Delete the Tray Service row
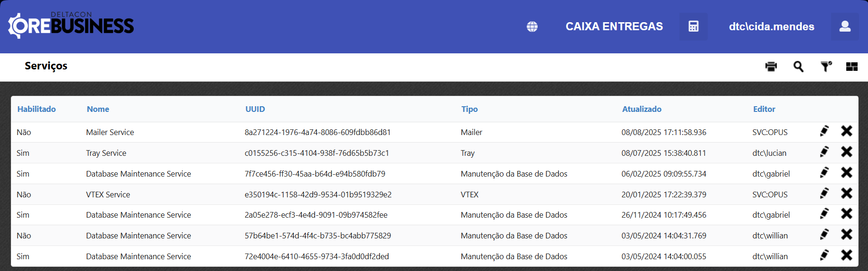868x271 pixels. tap(846, 152)
